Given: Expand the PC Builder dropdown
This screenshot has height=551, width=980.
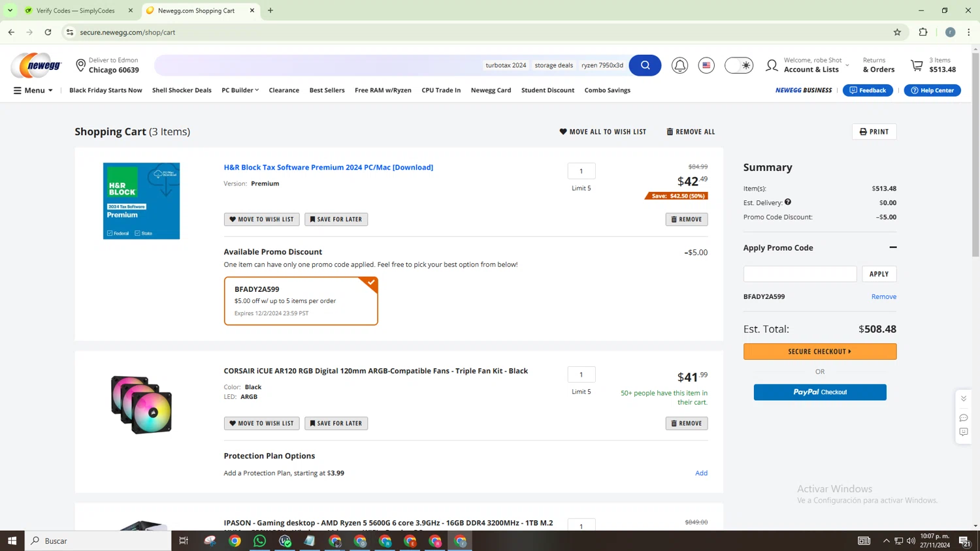Looking at the screenshot, I should click(x=240, y=90).
